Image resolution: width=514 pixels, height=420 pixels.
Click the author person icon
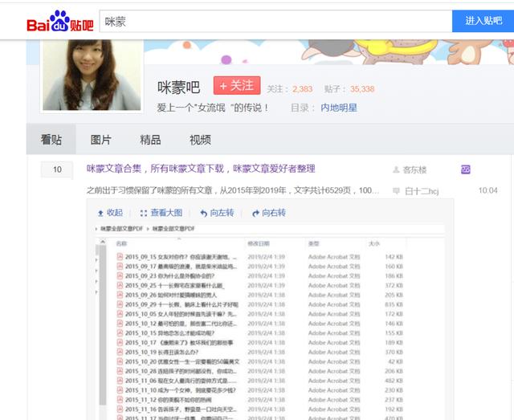(x=396, y=169)
